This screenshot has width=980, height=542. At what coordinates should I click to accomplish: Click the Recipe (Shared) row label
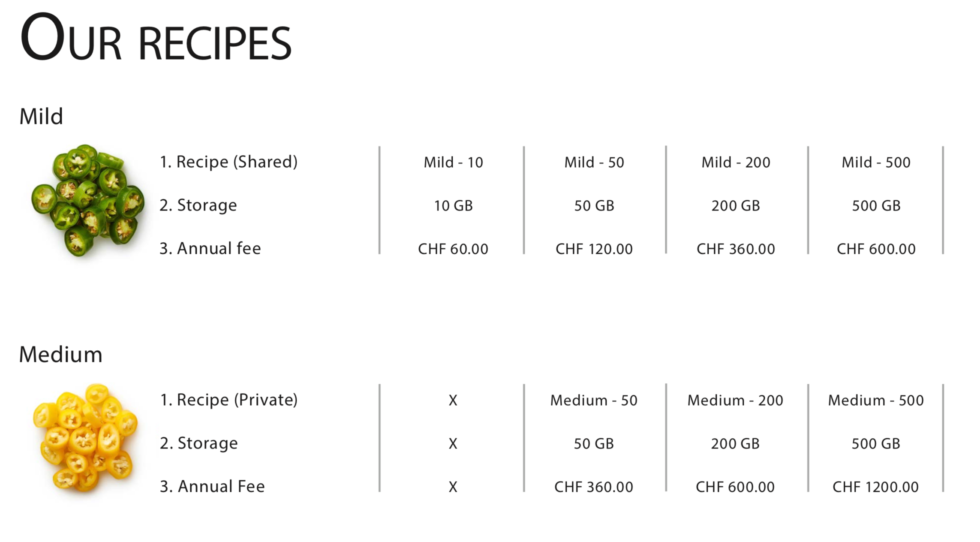(x=228, y=162)
